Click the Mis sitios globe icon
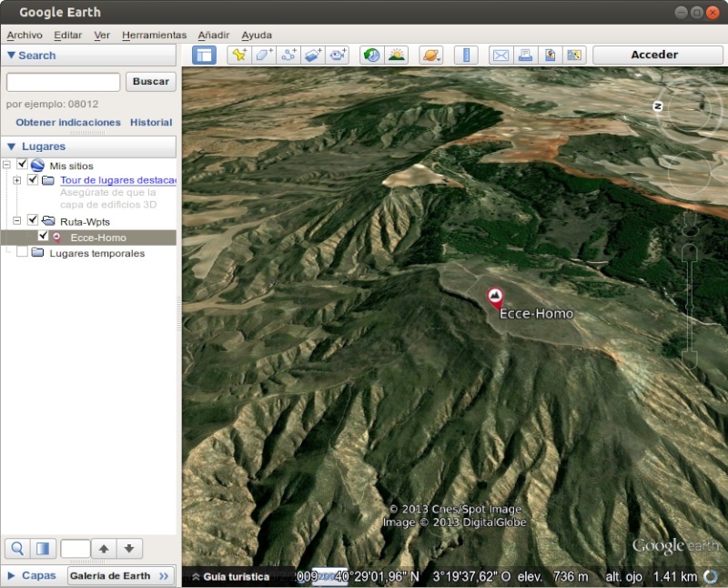 coord(37,166)
